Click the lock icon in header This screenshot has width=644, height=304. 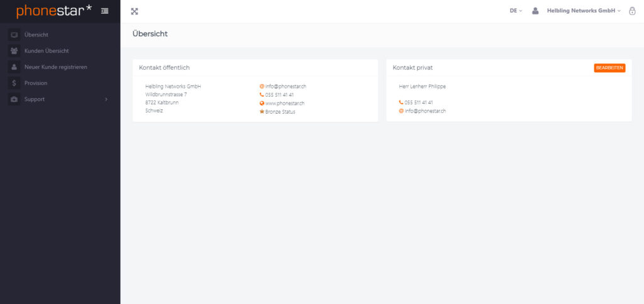click(632, 11)
